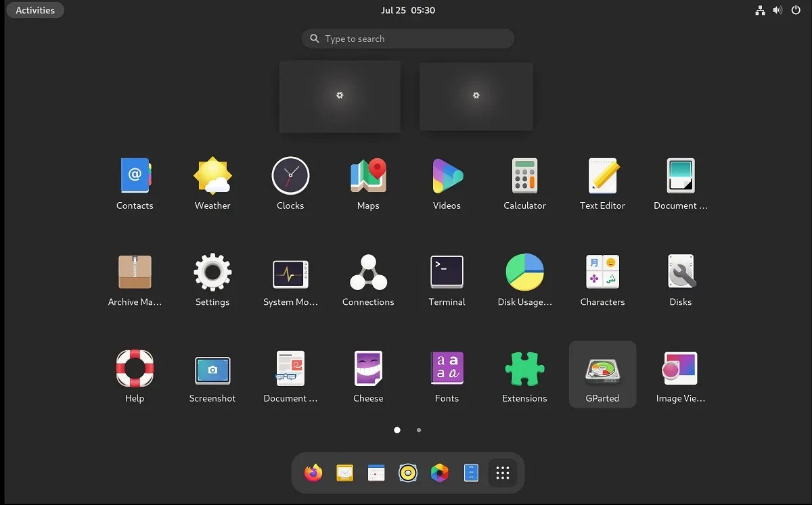Click the Activities button
This screenshot has height=505, width=812.
tap(35, 10)
